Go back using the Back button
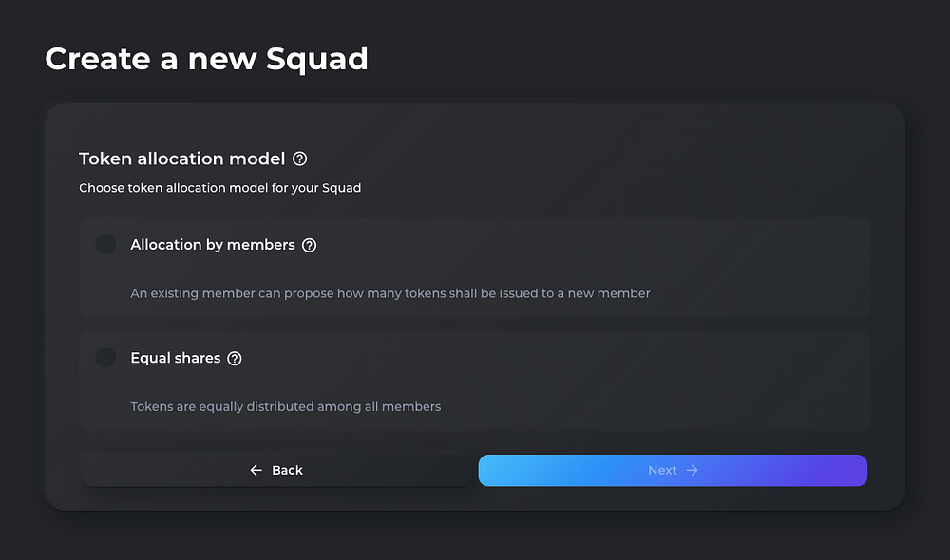The width and height of the screenshot is (950, 560). click(x=276, y=471)
